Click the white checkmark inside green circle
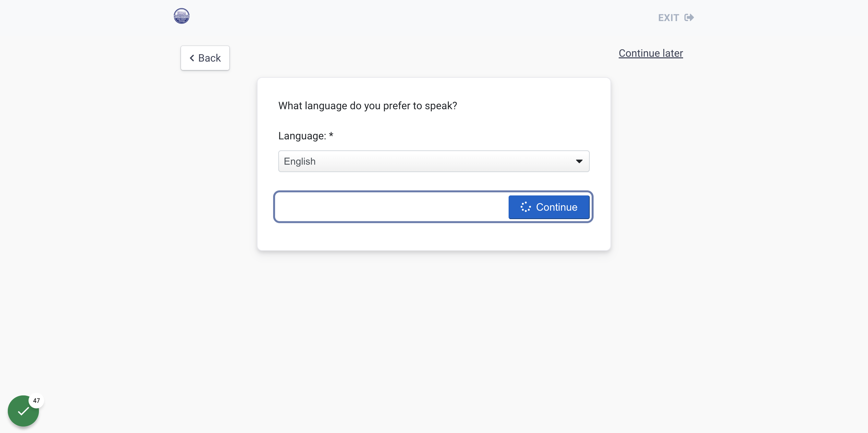 click(x=23, y=411)
